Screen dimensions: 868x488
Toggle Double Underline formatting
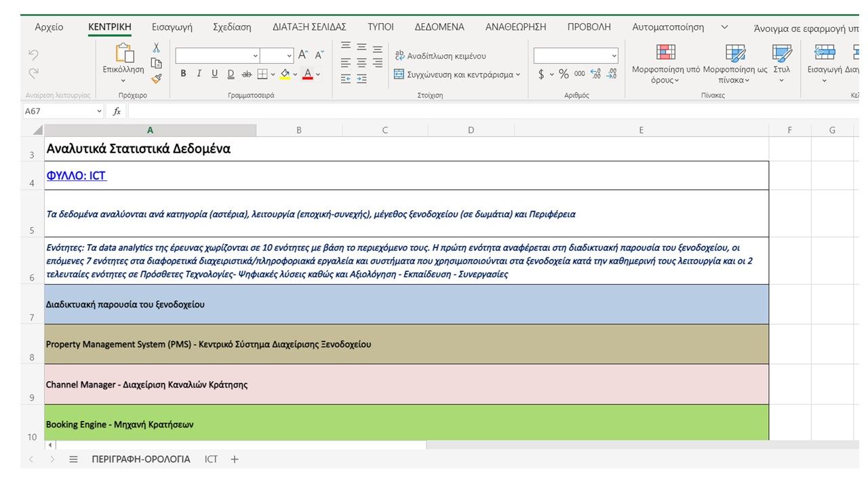[x=231, y=74]
